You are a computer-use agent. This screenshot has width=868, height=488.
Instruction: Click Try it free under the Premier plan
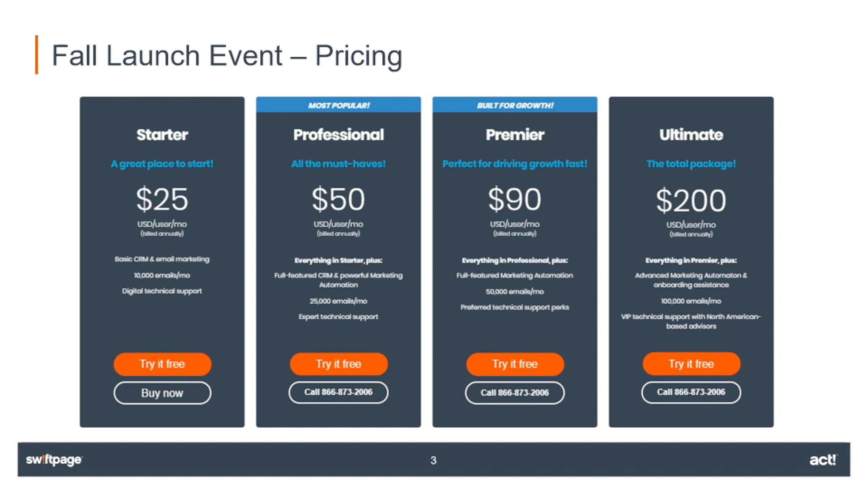coord(515,364)
